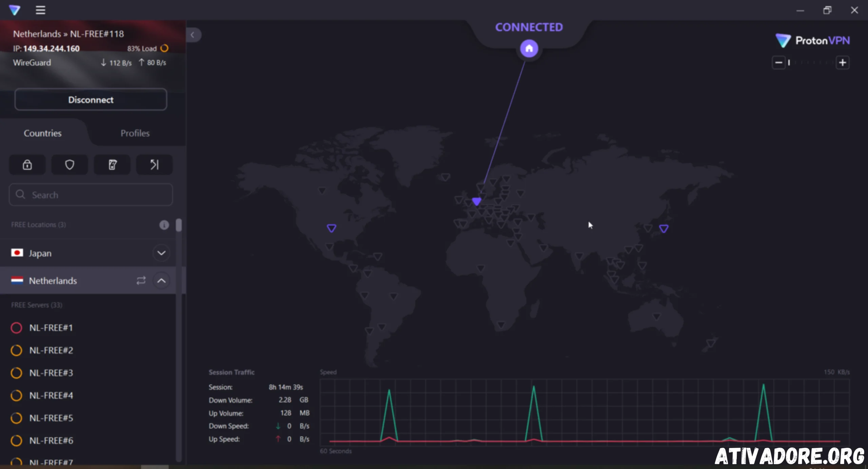The image size is (868, 469).
Task: Click the Session Traffic heading
Action: [232, 372]
